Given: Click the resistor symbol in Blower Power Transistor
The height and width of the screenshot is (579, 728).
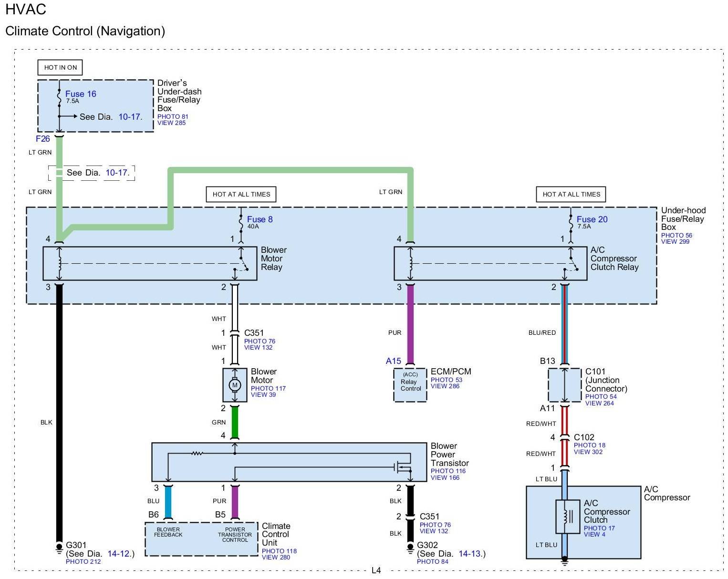Looking at the screenshot, I should pos(197,453).
